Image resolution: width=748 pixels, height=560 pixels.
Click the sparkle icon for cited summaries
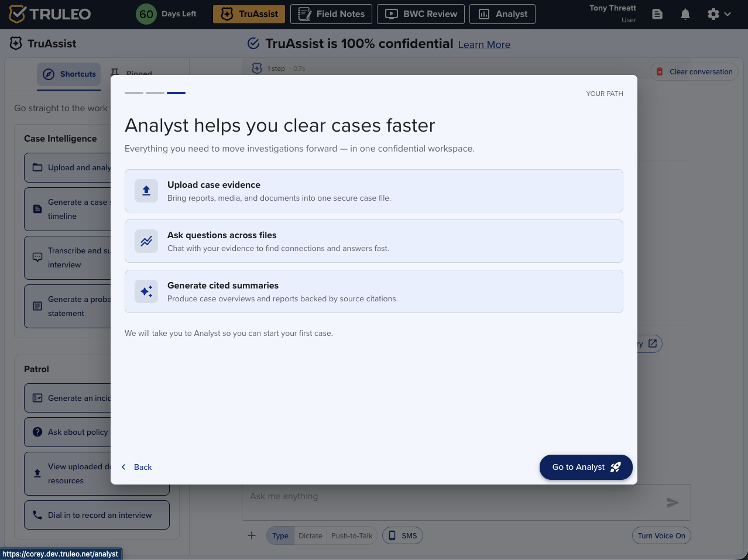(x=146, y=291)
